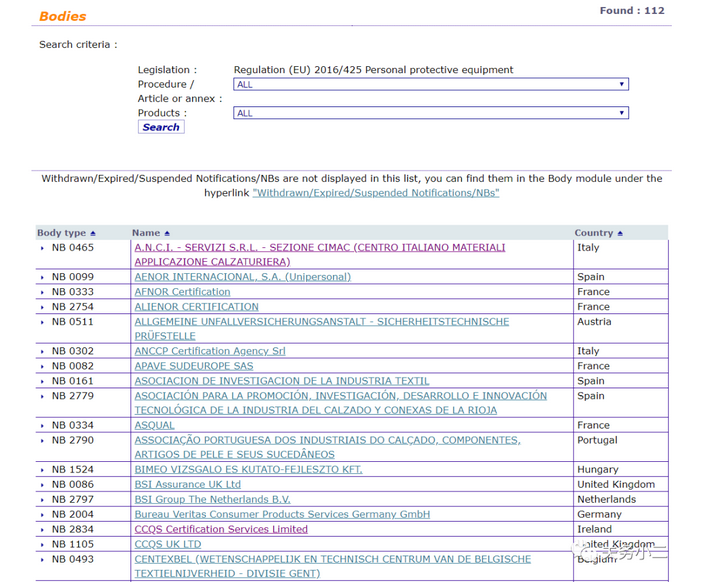This screenshot has height=583, width=701.
Task: Click the arrow next to NB 2004
Action: (x=43, y=515)
